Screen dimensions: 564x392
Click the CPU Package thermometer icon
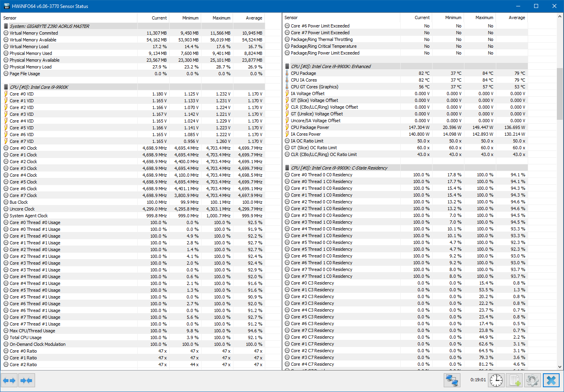pyautogui.click(x=287, y=73)
